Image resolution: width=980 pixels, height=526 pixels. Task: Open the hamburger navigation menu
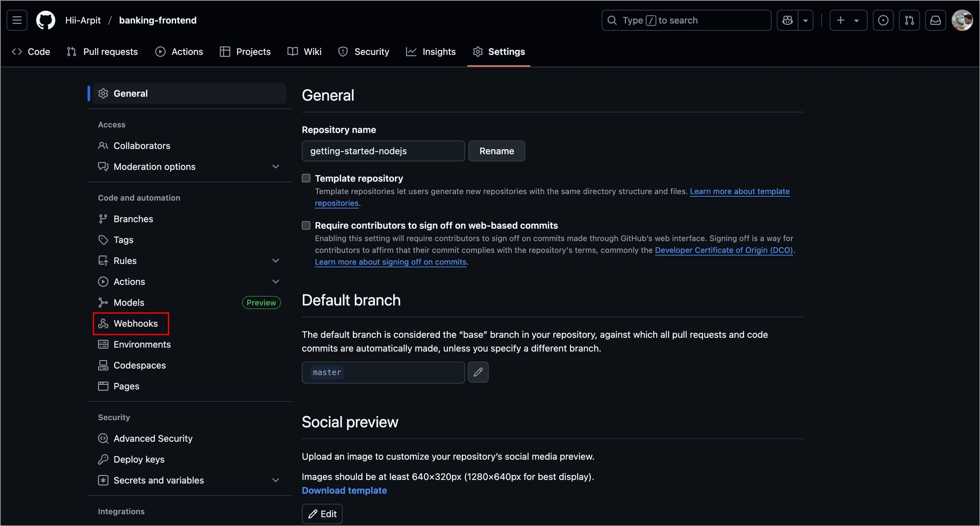(x=17, y=20)
